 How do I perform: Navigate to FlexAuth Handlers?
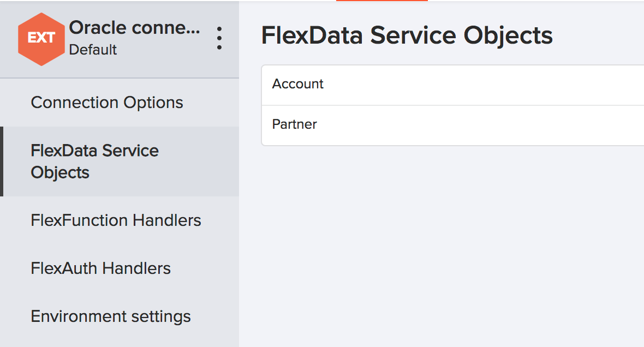101,268
